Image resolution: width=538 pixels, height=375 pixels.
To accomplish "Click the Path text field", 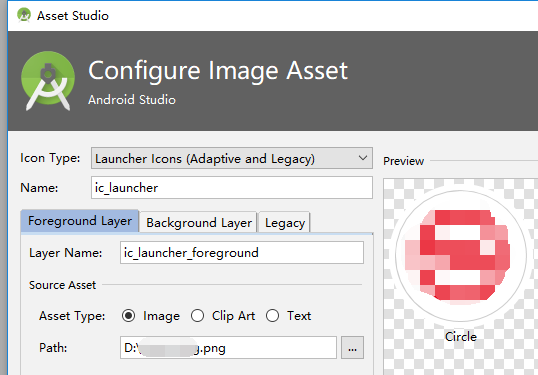I will pos(228,348).
